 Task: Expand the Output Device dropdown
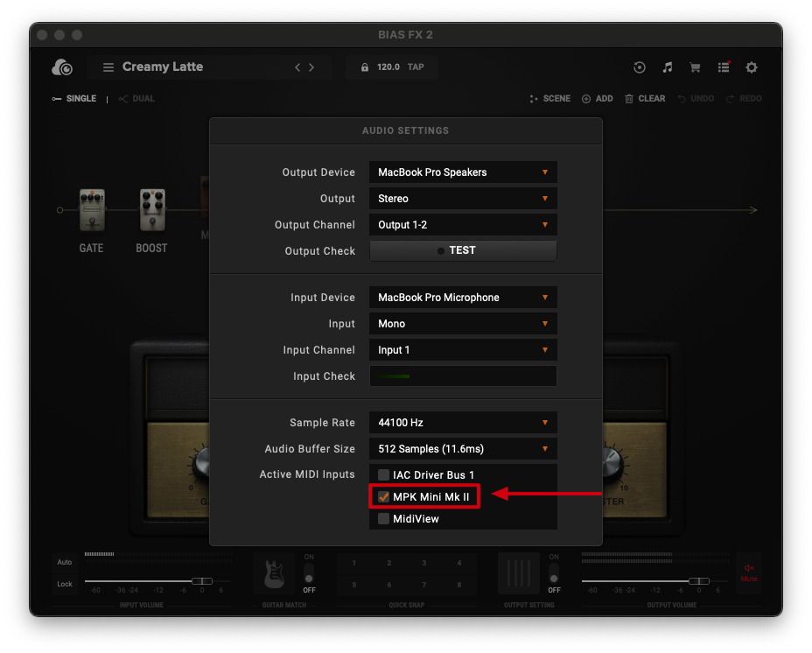[463, 172]
